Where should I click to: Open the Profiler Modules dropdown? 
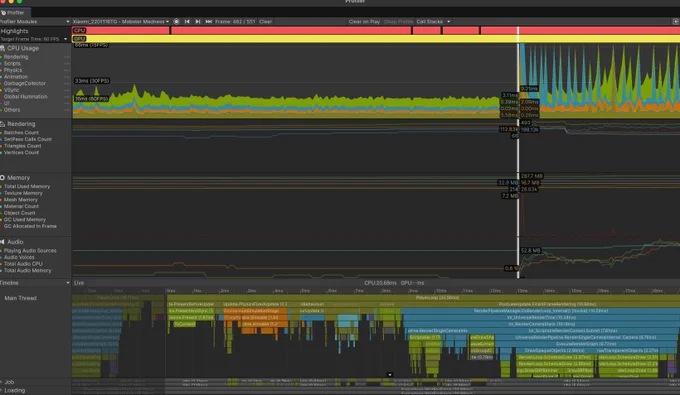point(35,21)
